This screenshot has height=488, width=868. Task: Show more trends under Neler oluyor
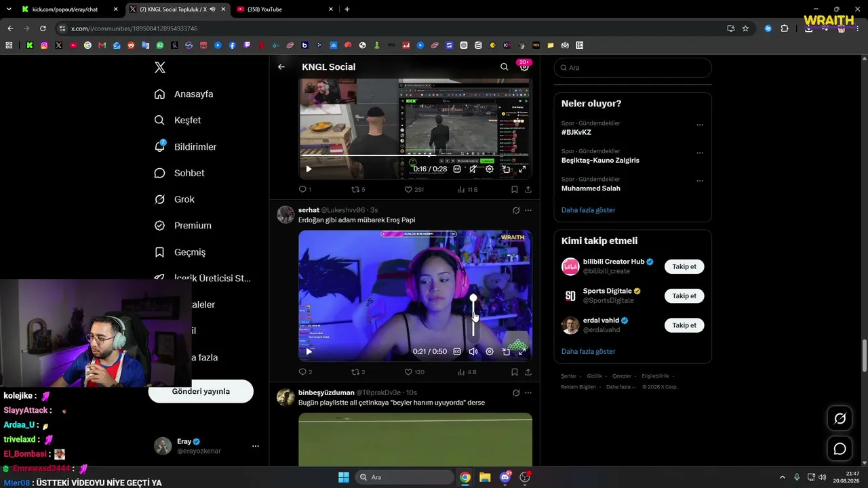588,210
